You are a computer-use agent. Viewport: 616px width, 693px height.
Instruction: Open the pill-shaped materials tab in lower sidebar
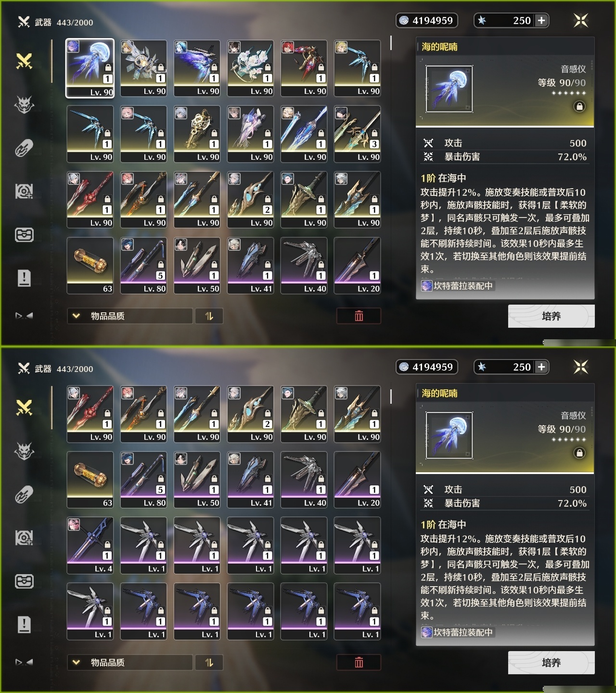(24, 495)
